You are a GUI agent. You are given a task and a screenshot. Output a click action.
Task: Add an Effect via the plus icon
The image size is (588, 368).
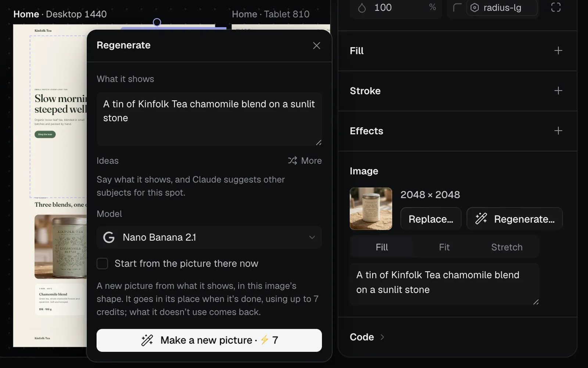(558, 131)
